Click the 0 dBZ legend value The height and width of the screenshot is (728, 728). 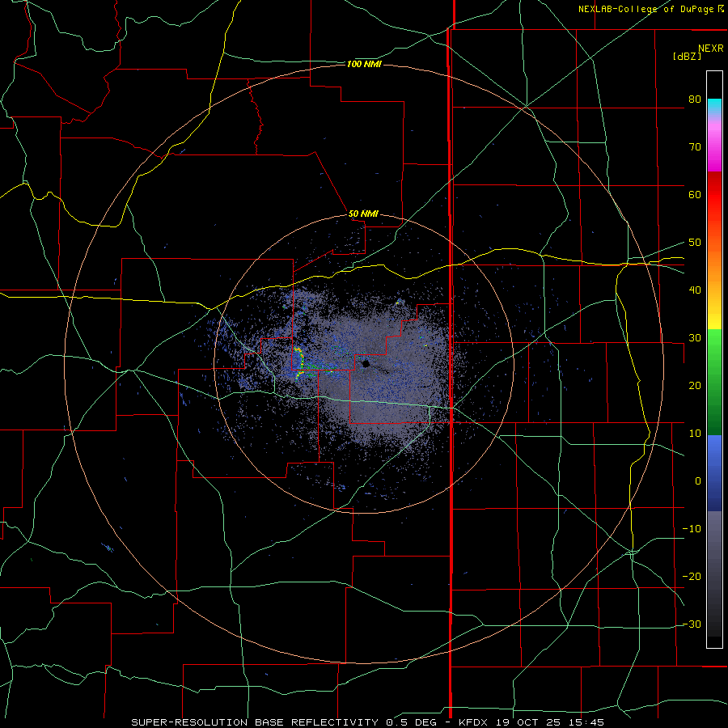click(x=698, y=481)
